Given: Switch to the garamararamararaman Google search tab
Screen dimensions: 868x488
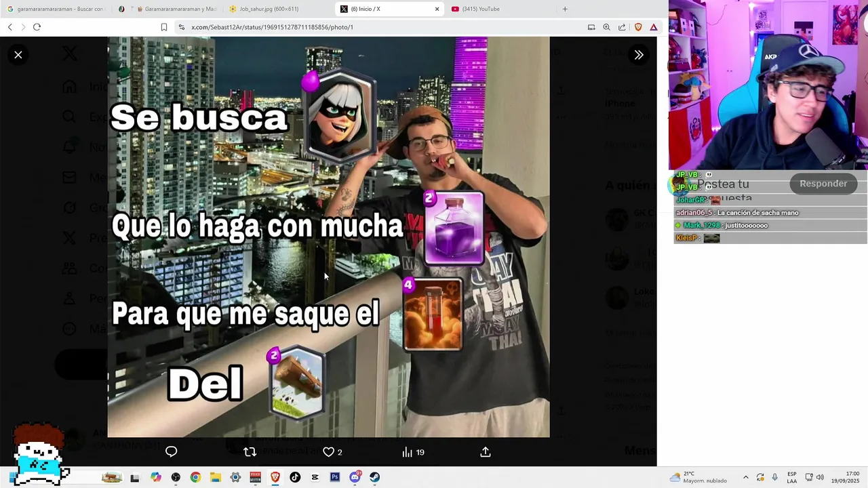Looking at the screenshot, I should [56, 9].
